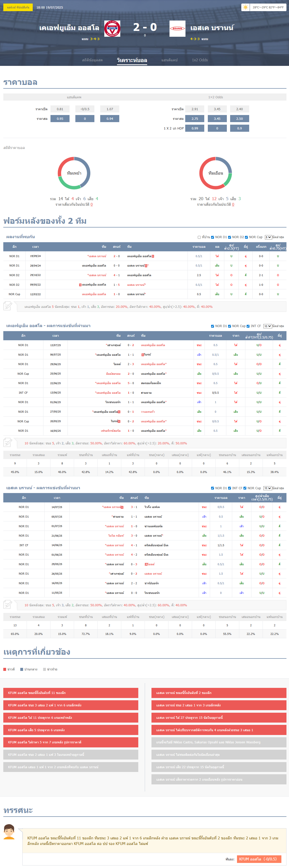Click the gray ข่าวร้าย legend swatch

coord(45,670)
